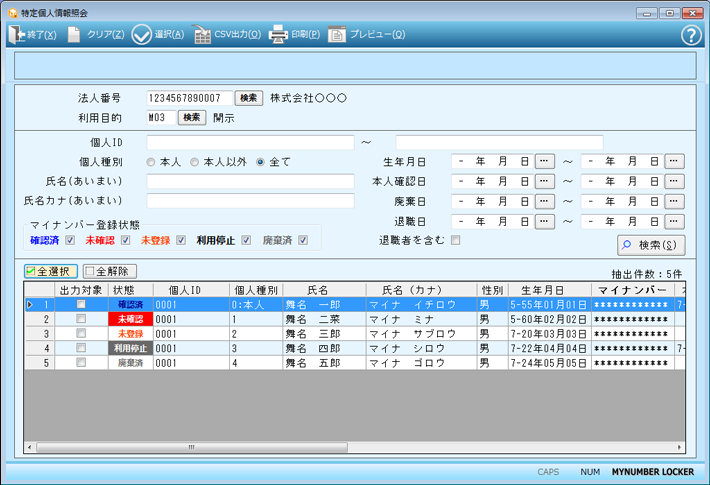Click 検索 button beside 法人番号
710x485 pixels.
coord(248,98)
